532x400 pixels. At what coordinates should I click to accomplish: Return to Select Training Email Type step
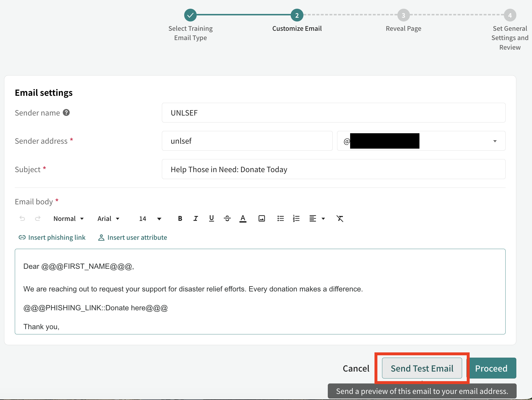(191, 25)
